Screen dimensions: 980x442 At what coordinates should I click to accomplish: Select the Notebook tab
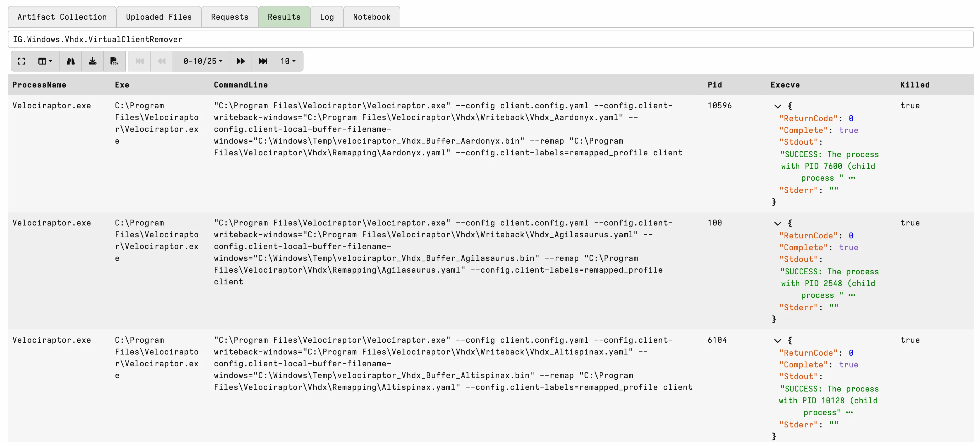[x=371, y=17]
